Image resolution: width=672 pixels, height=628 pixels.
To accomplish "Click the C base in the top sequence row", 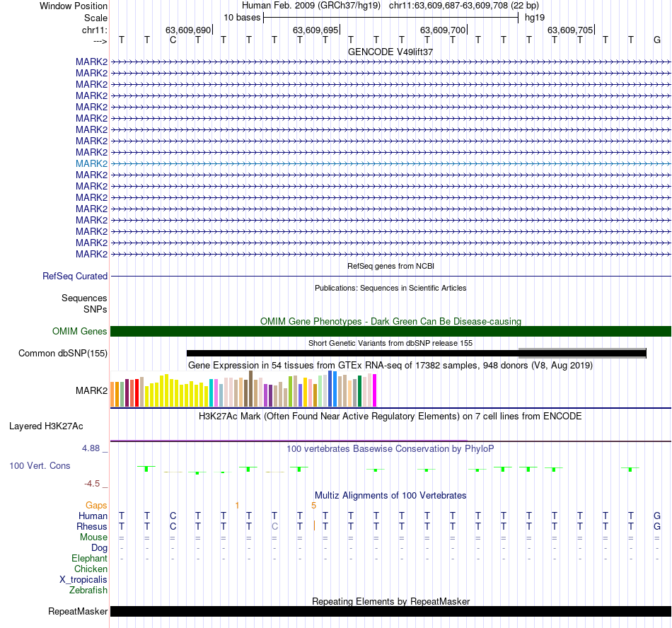I will [x=173, y=40].
